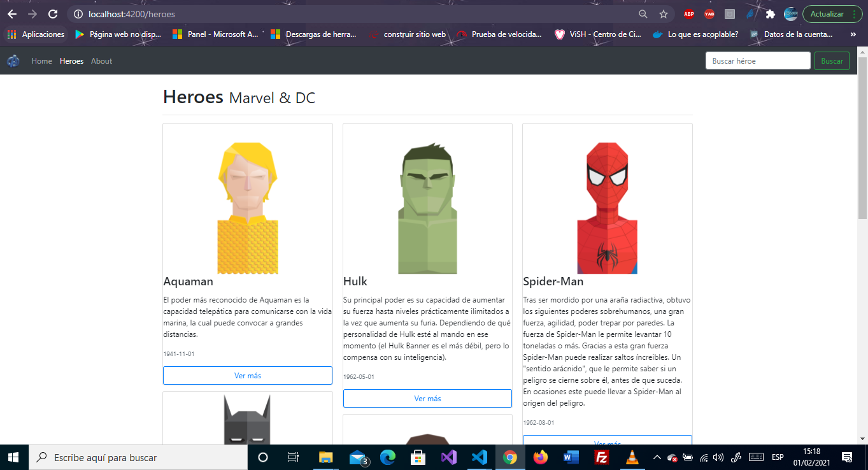Go to the Home nav item
The height and width of the screenshot is (470, 868).
[x=42, y=61]
